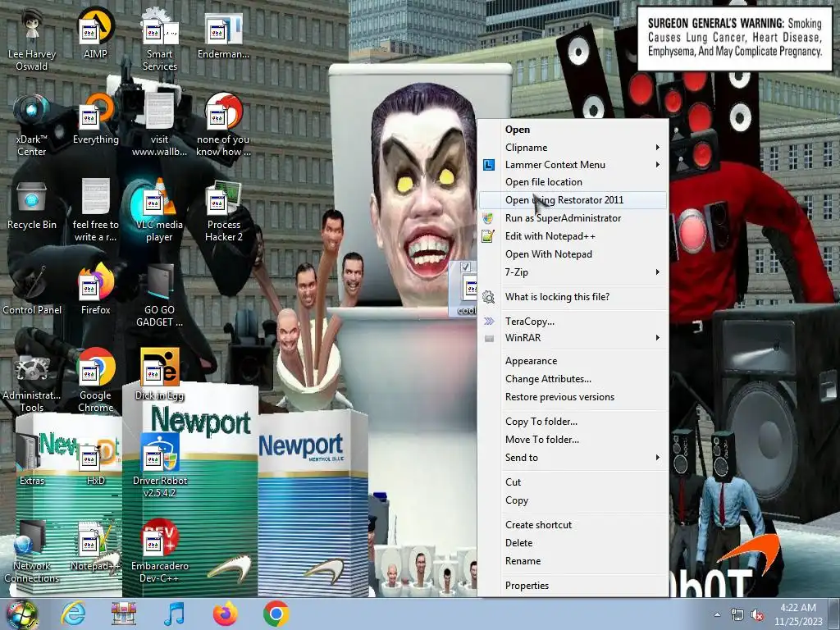This screenshot has height=630, width=840.
Task: Select the 'none of you know how' shortcut
Action: pyautogui.click(x=223, y=126)
